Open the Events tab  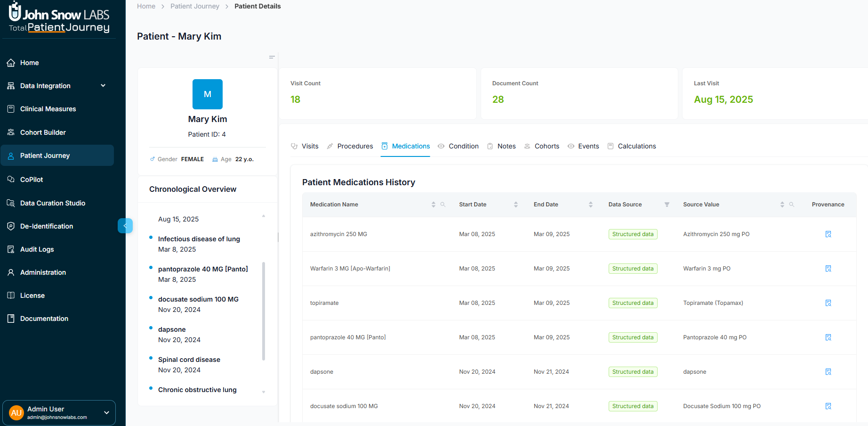pos(588,146)
